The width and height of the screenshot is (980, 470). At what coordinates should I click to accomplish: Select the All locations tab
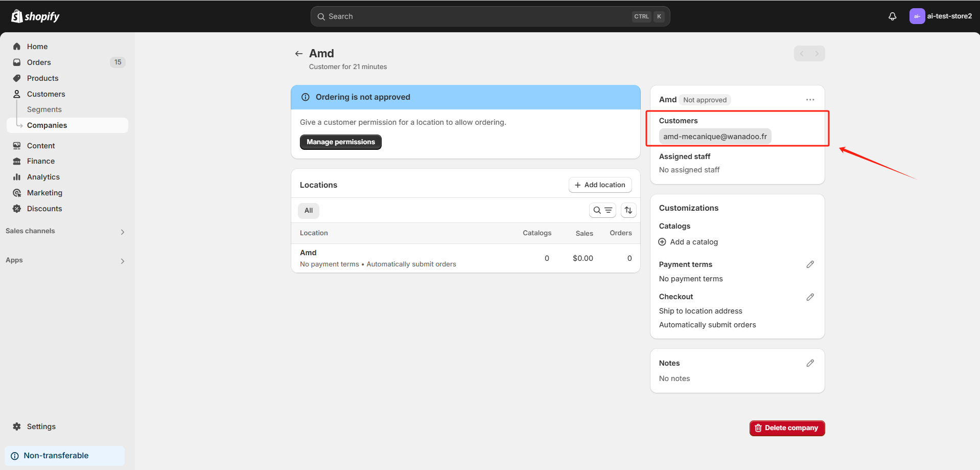pyautogui.click(x=309, y=211)
